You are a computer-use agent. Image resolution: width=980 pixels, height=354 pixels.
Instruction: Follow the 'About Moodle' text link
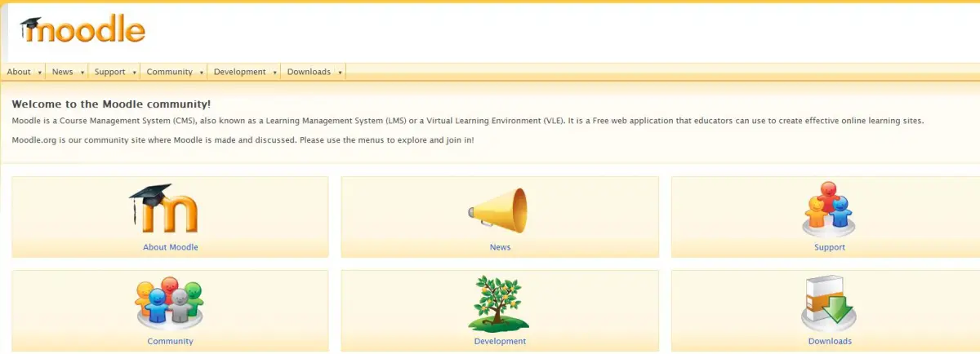(170, 247)
